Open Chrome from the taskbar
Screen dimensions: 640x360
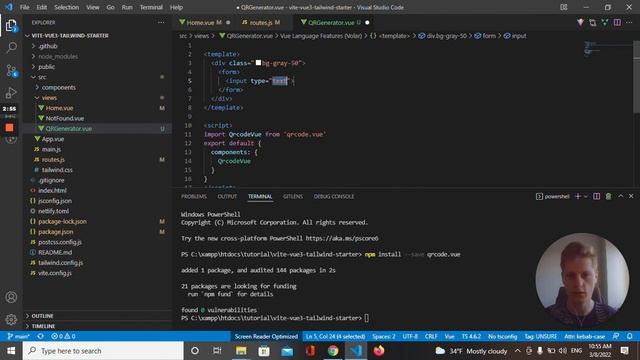(x=333, y=351)
